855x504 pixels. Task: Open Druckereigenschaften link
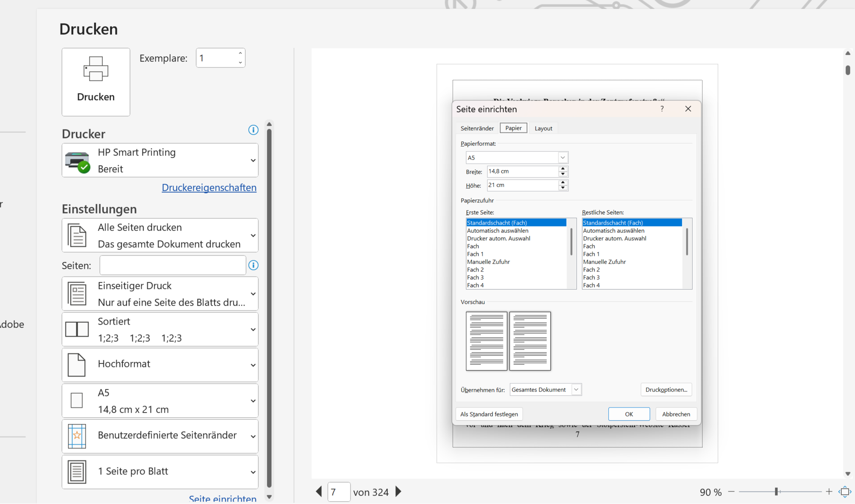[209, 188]
